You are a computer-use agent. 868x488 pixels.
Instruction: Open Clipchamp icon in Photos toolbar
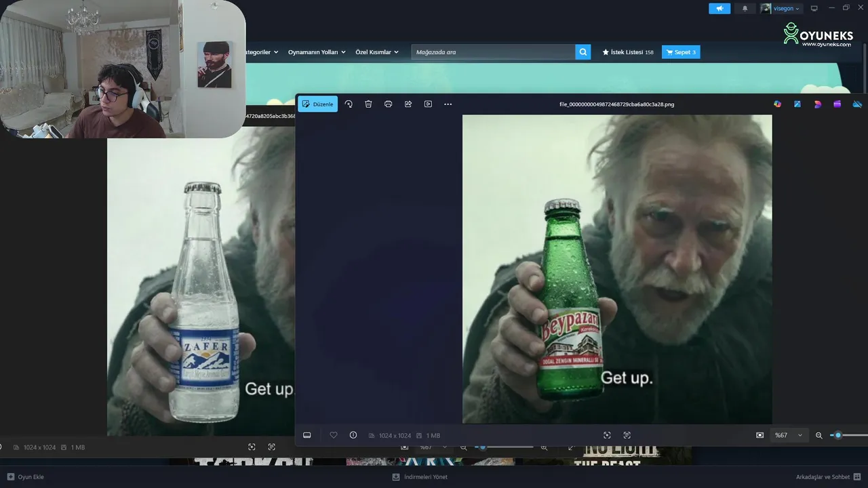coord(818,104)
